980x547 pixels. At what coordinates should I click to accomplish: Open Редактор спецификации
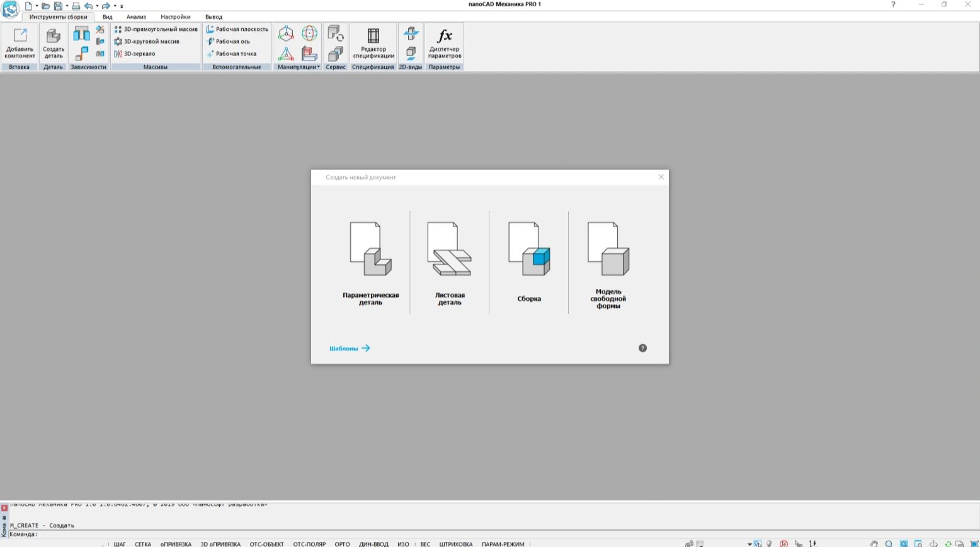tap(373, 43)
